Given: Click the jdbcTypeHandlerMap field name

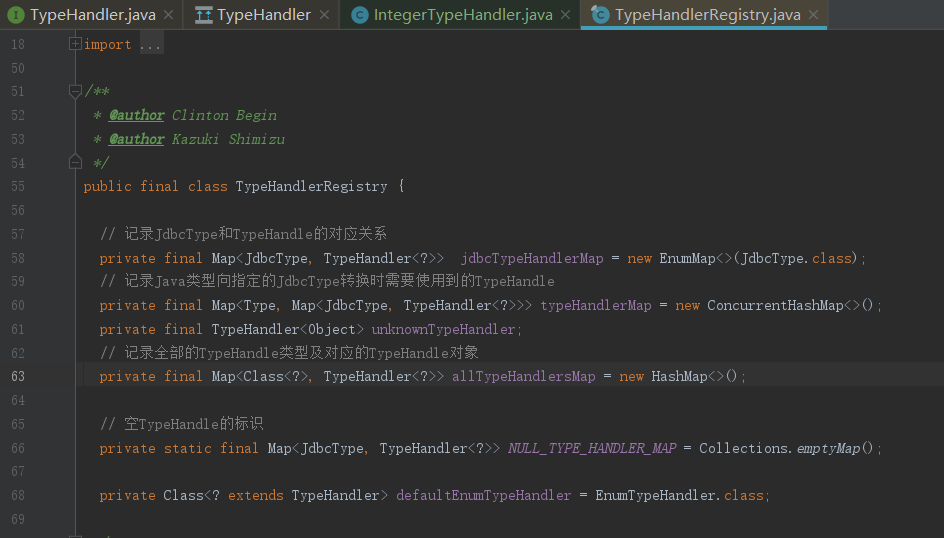Looking at the screenshot, I should tap(532, 258).
